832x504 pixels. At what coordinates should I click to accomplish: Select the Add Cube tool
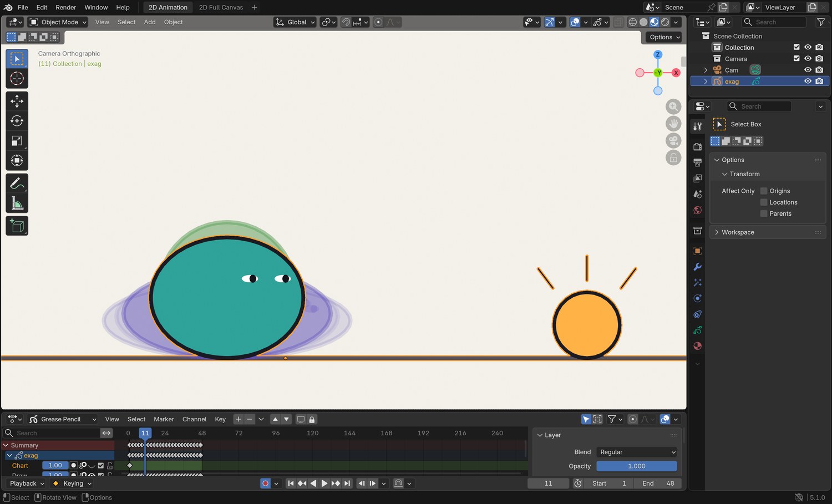coord(17,226)
